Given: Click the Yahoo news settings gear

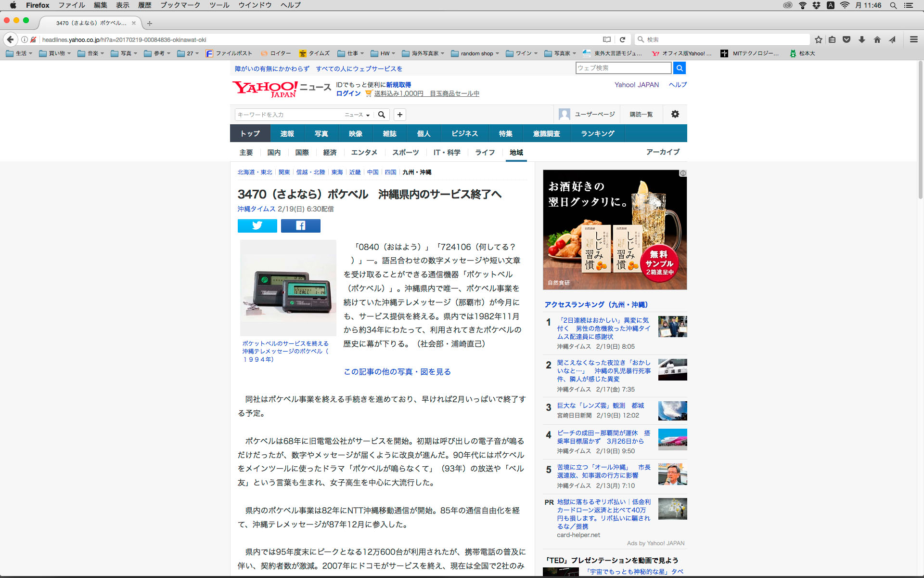Looking at the screenshot, I should [675, 114].
